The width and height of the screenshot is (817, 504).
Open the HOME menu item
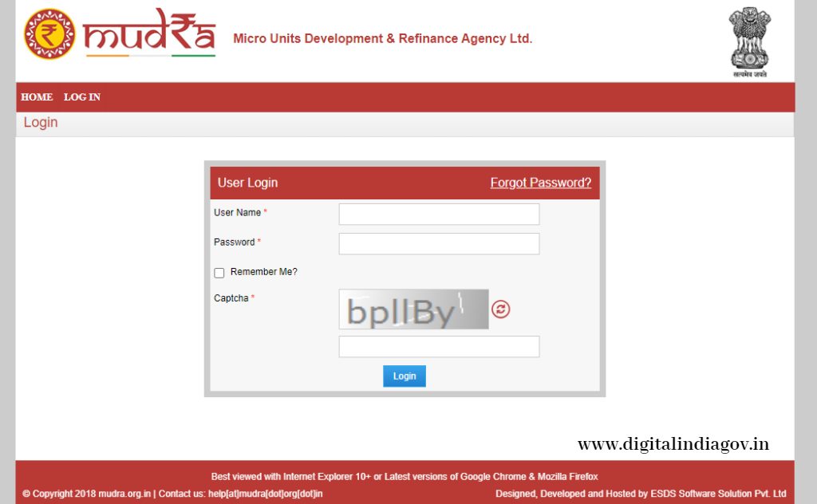(37, 96)
